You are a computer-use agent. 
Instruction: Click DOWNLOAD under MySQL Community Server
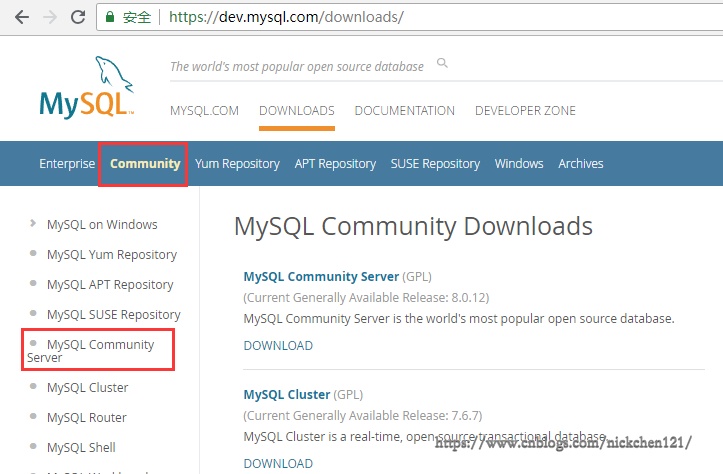pyautogui.click(x=278, y=345)
